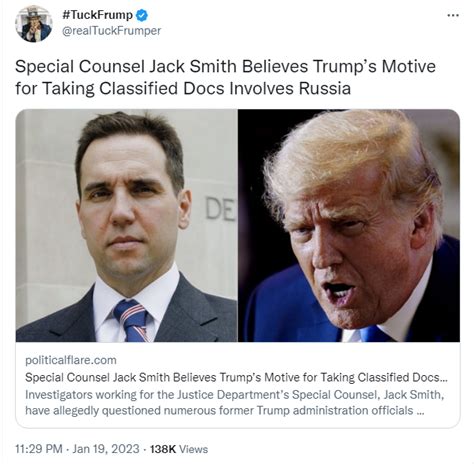Open the left photo of man in gray suit
This screenshot has height=464, width=474.
tap(127, 225)
